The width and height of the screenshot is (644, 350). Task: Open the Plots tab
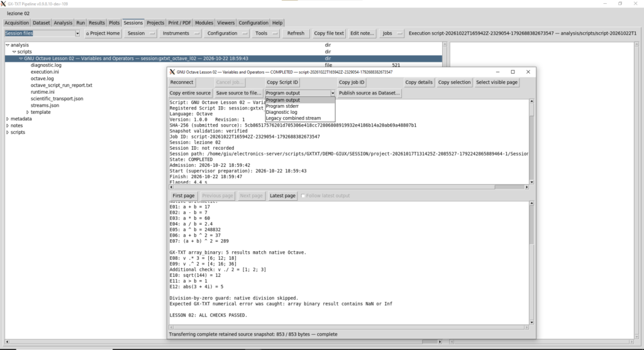[114, 23]
